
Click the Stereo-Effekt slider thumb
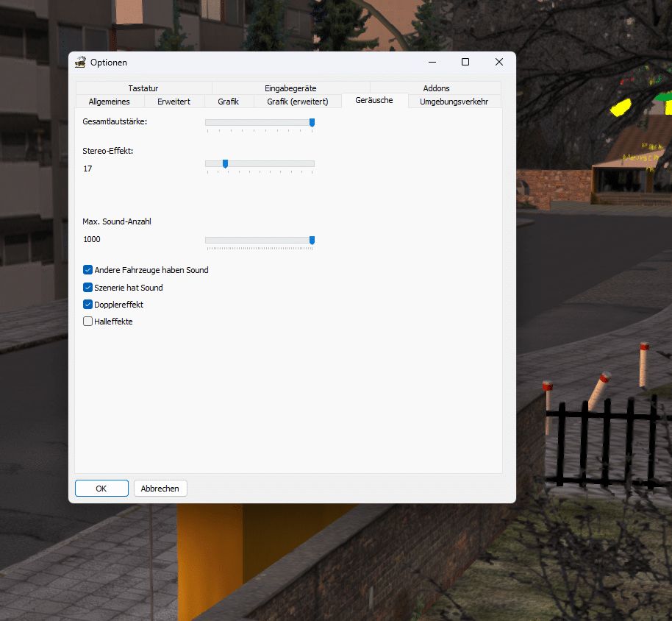(x=225, y=164)
